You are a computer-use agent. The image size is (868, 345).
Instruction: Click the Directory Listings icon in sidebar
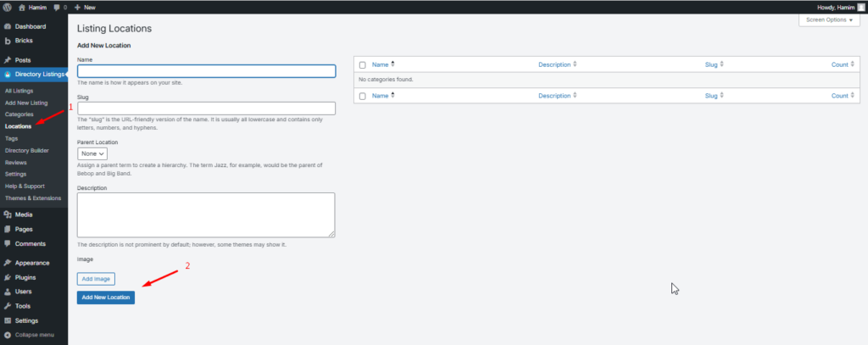[x=8, y=75]
